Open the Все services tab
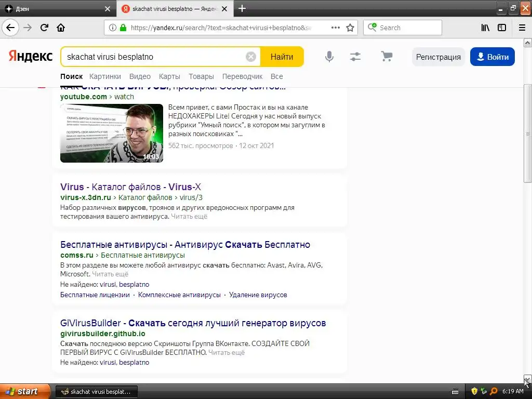 click(x=276, y=76)
